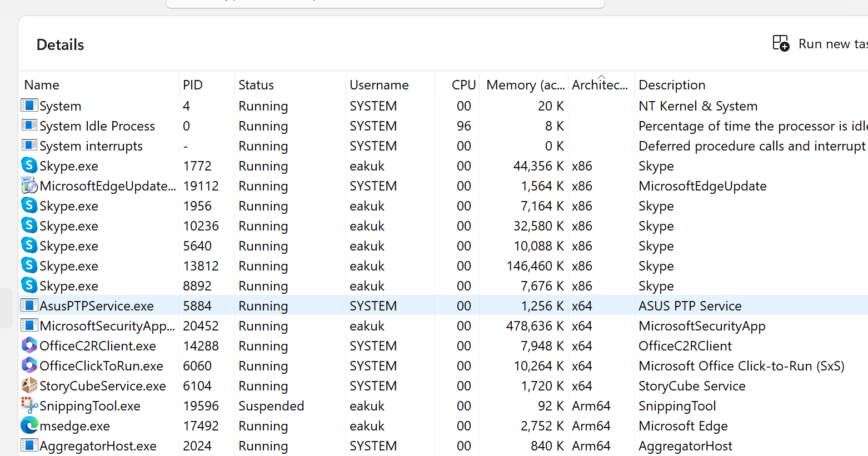This screenshot has width=868, height=456.
Task: Click the StoryCubeService.exe icon
Action: point(29,385)
